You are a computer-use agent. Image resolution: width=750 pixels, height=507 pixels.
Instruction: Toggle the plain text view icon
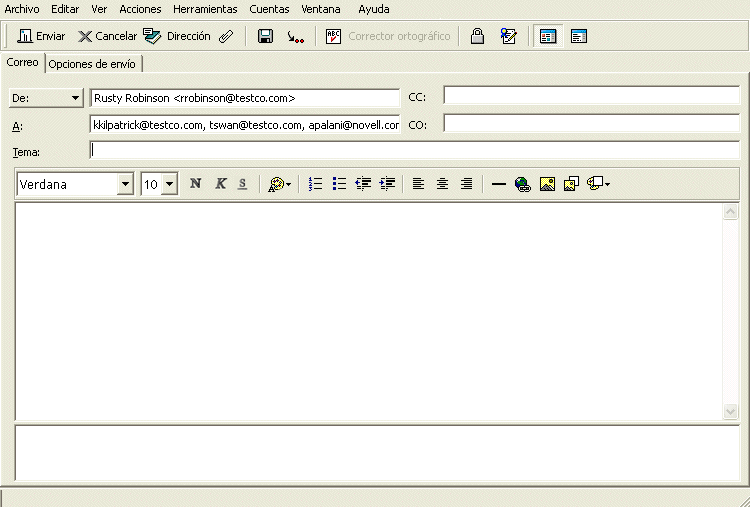[579, 36]
